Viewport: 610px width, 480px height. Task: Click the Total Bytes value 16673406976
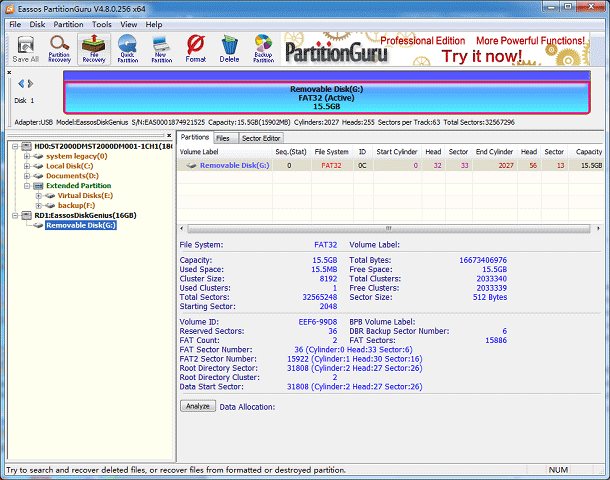(483, 260)
